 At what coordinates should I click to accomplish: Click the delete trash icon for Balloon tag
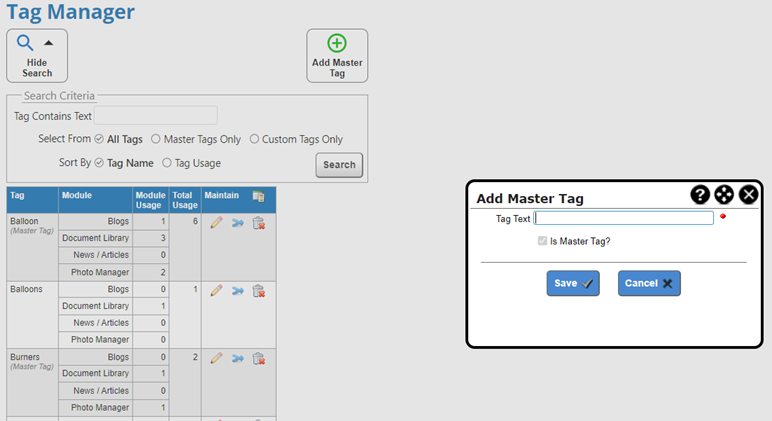tap(258, 223)
